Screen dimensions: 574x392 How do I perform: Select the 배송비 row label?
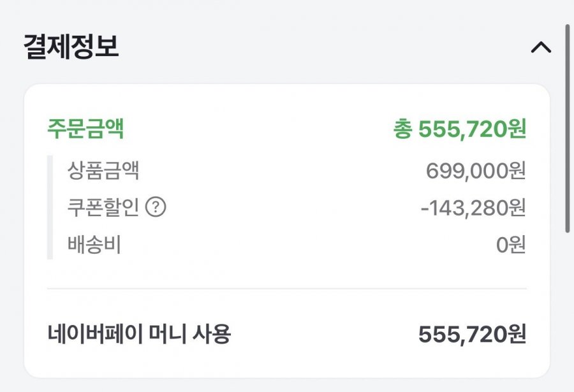tap(94, 245)
